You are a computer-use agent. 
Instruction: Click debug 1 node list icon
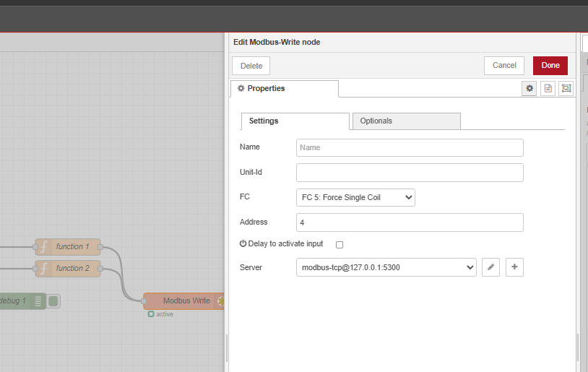click(x=38, y=301)
